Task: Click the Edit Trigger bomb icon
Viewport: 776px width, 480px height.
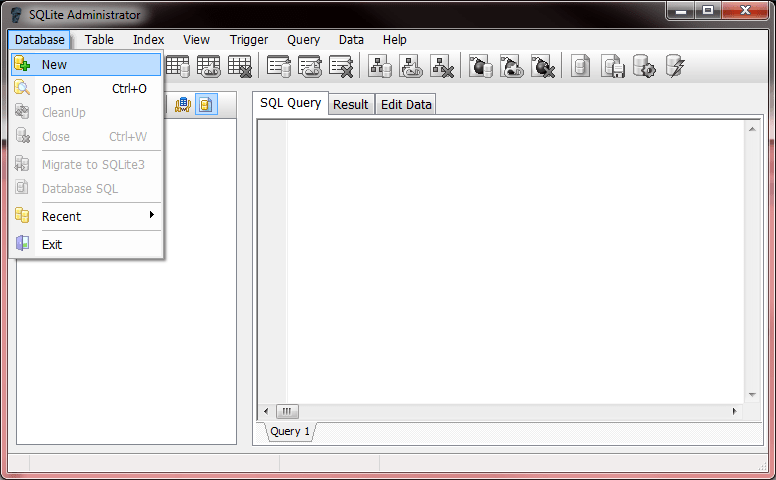Action: 512,66
